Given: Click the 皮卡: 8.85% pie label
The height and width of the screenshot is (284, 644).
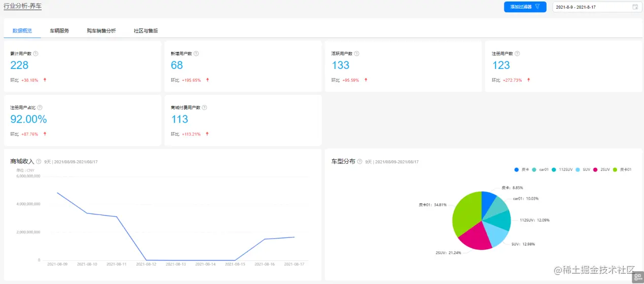Looking at the screenshot, I should pyautogui.click(x=512, y=188).
